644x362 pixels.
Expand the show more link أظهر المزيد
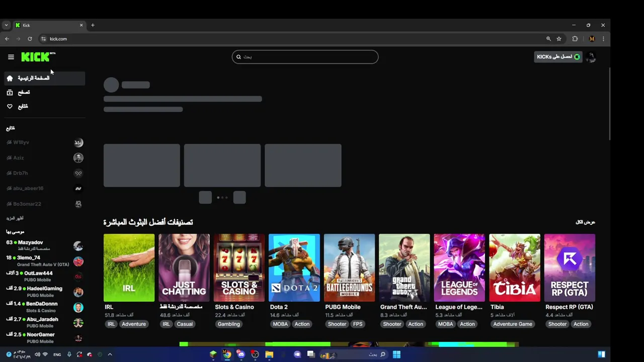tap(15, 218)
